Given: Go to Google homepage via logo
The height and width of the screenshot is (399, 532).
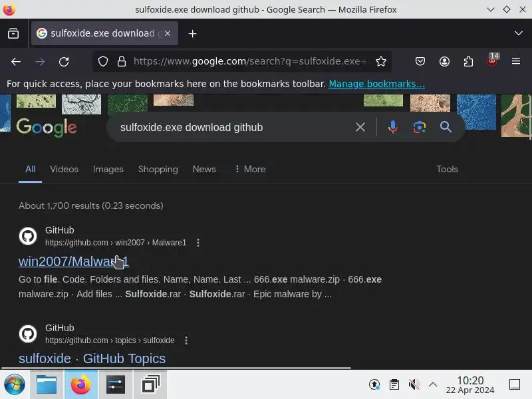Looking at the screenshot, I should [x=47, y=128].
